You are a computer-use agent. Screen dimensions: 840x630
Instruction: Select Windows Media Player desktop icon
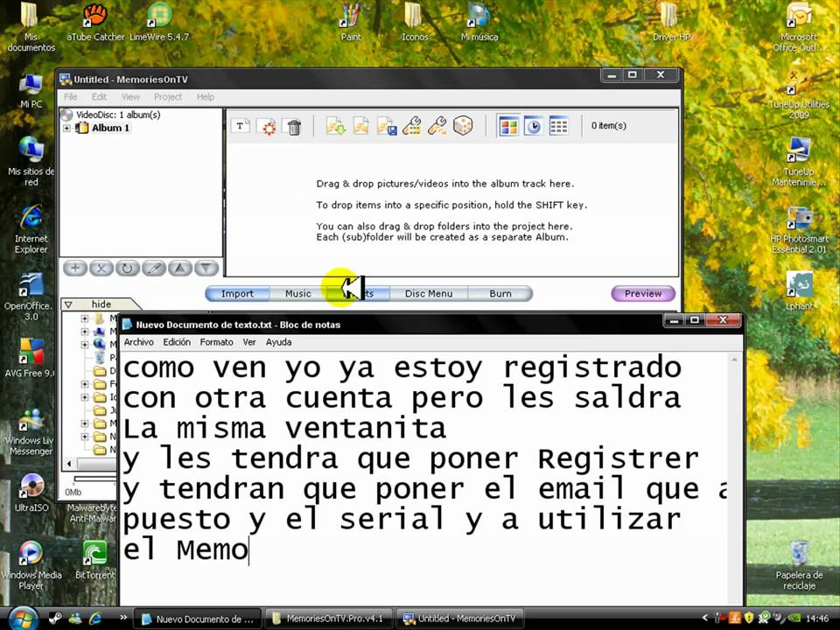click(31, 566)
